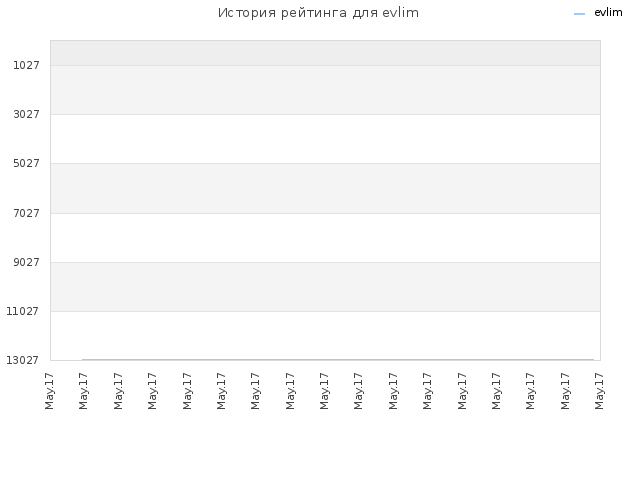
Task: Click the white band between 11027 and 13027
Action: 325,336
